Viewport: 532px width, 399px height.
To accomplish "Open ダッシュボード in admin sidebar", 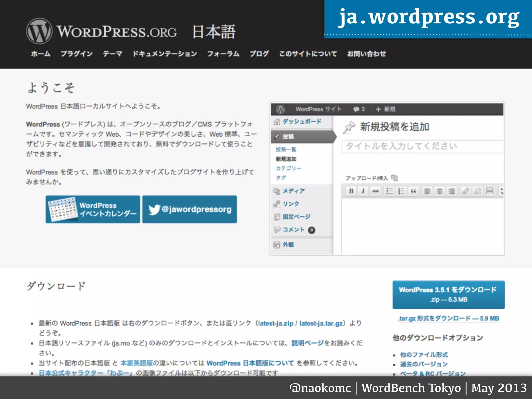I will 302,122.
